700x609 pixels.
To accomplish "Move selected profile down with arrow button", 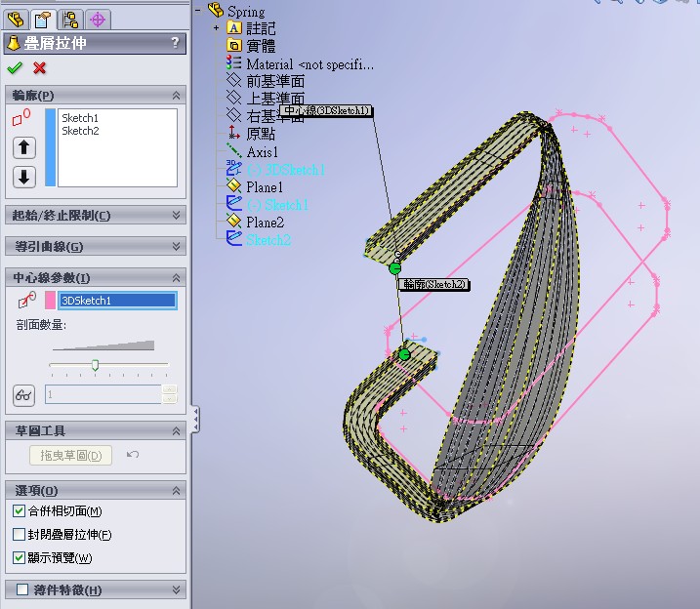I will (24, 177).
